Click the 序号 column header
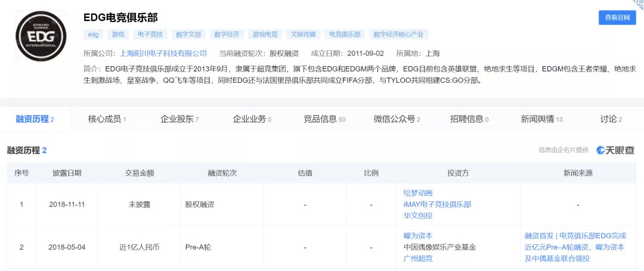 point(21,173)
